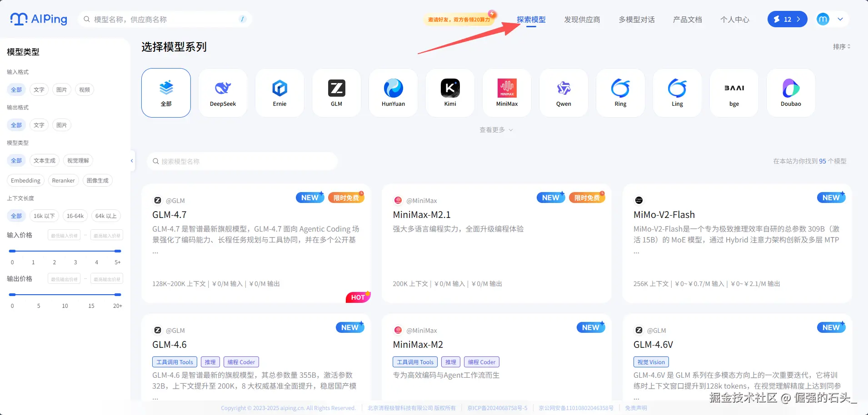Click the GLM logo on GLM-4.7 card

[x=158, y=200]
